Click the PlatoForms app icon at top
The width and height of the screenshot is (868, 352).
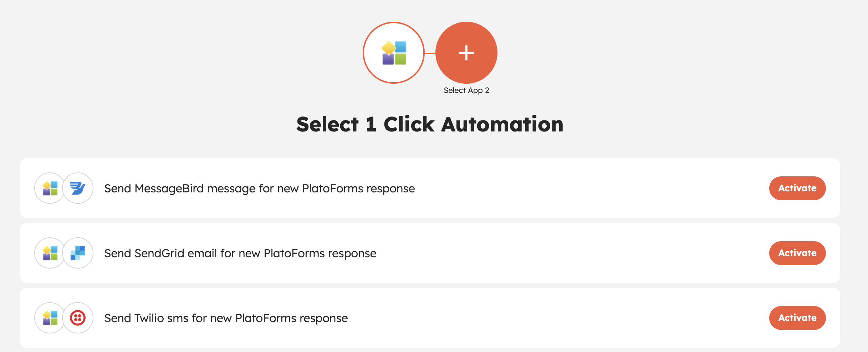click(x=394, y=53)
